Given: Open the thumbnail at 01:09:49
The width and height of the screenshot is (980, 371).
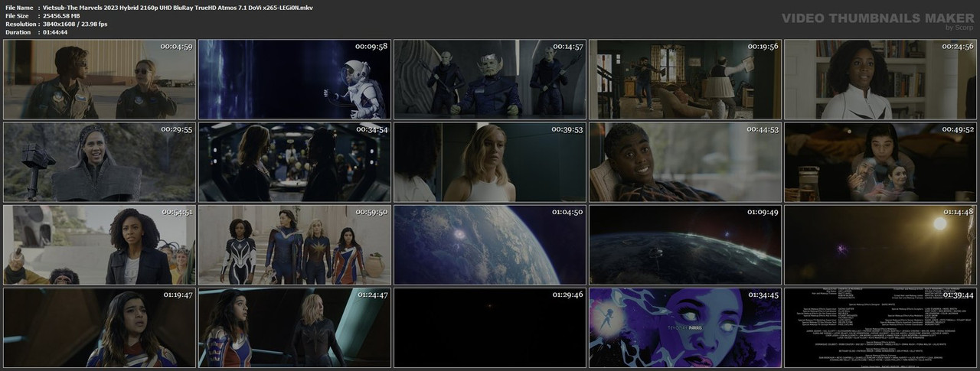Looking at the screenshot, I should (x=685, y=244).
